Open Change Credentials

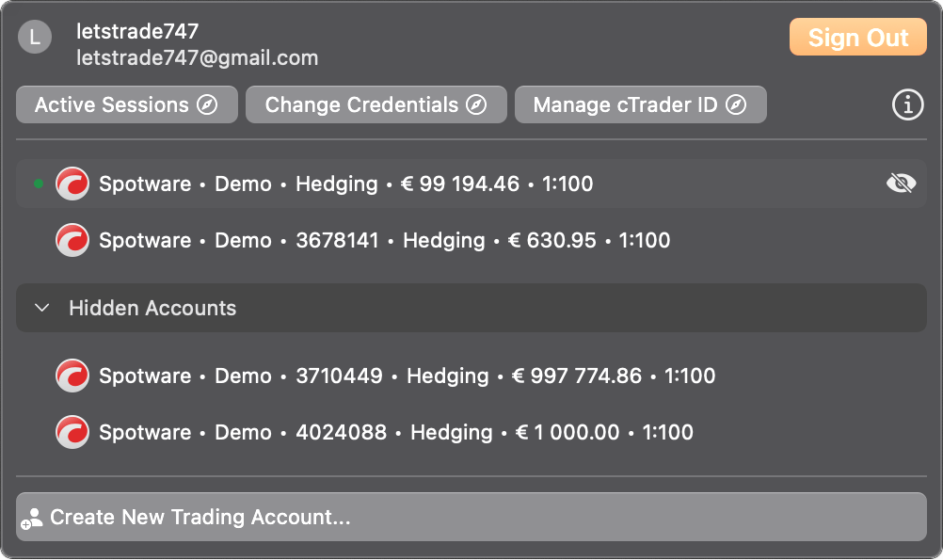(376, 104)
